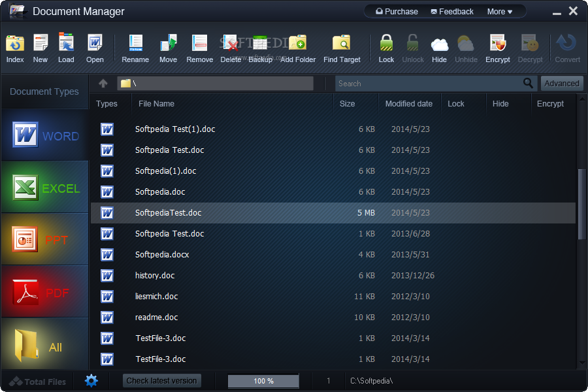This screenshot has width=588, height=392.
Task: Click the Find Target icon
Action: pos(342,42)
